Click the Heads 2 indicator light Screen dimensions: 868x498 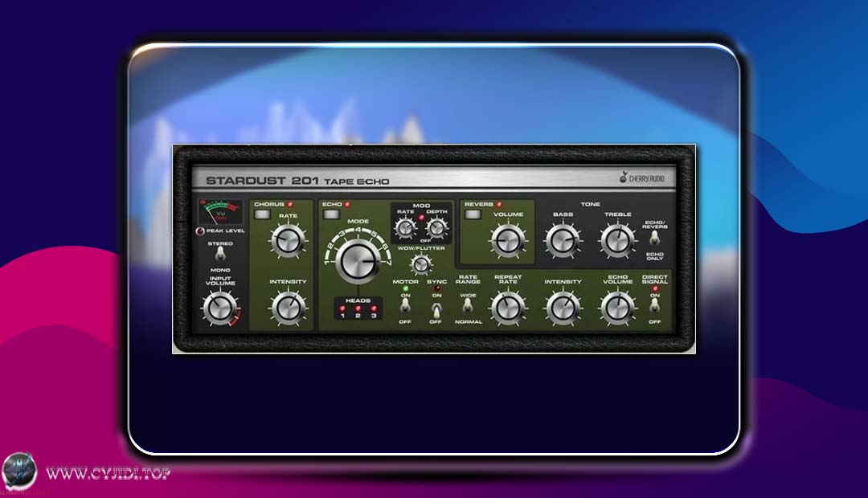pos(358,308)
